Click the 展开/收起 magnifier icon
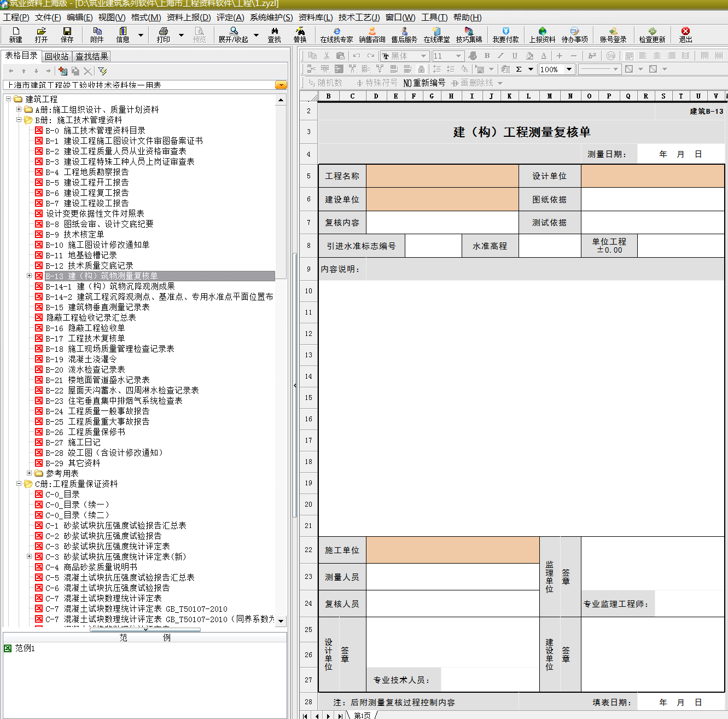This screenshot has width=728, height=719. pyautogui.click(x=234, y=35)
